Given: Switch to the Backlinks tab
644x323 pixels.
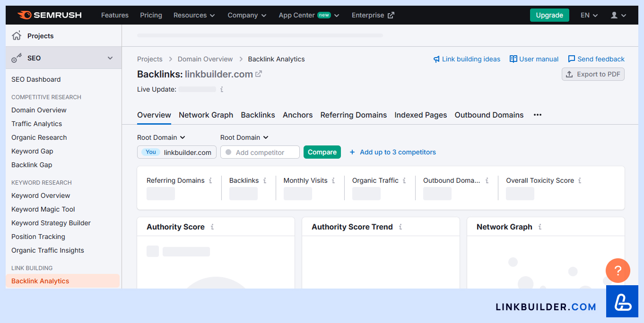Looking at the screenshot, I should coord(258,115).
